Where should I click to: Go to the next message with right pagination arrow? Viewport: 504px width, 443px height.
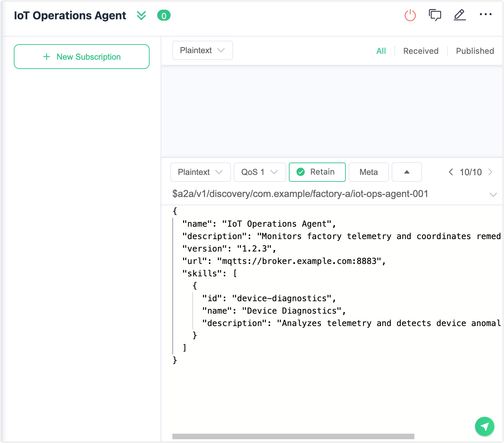(x=491, y=172)
